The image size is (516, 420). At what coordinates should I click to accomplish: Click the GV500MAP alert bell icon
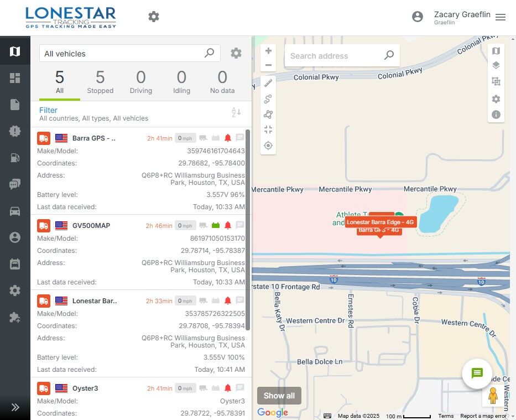pyautogui.click(x=228, y=225)
